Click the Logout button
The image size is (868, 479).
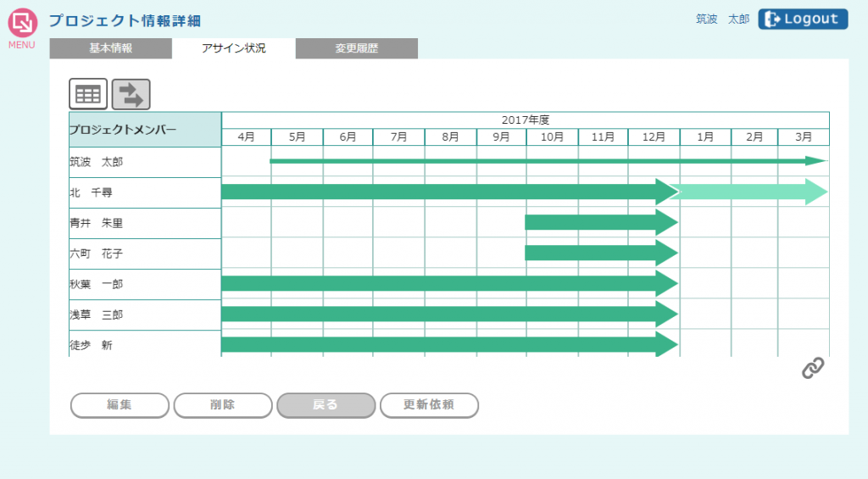pos(803,19)
